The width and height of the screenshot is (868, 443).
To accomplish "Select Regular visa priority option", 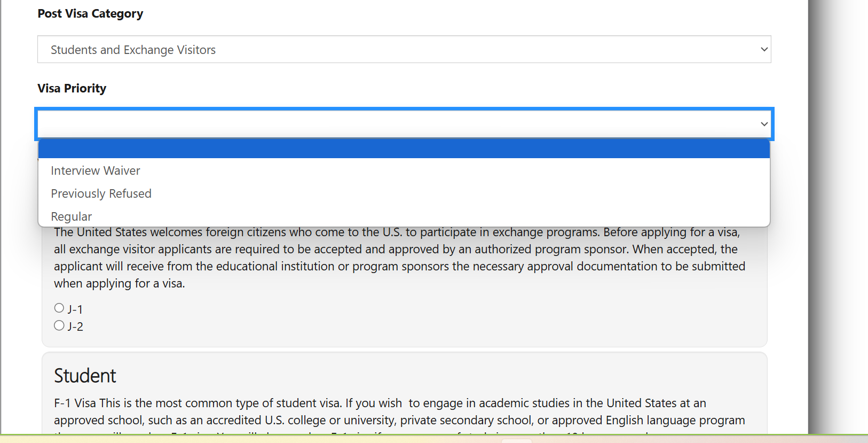I will click(x=72, y=216).
